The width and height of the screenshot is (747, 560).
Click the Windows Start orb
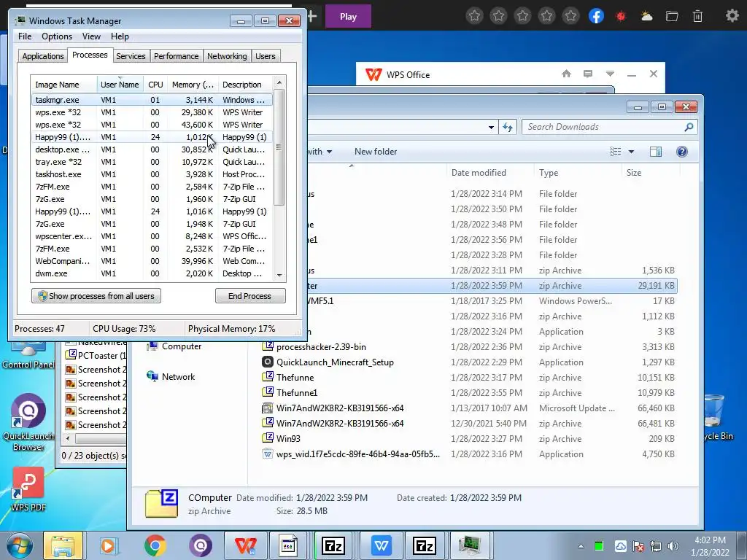pos(20,545)
